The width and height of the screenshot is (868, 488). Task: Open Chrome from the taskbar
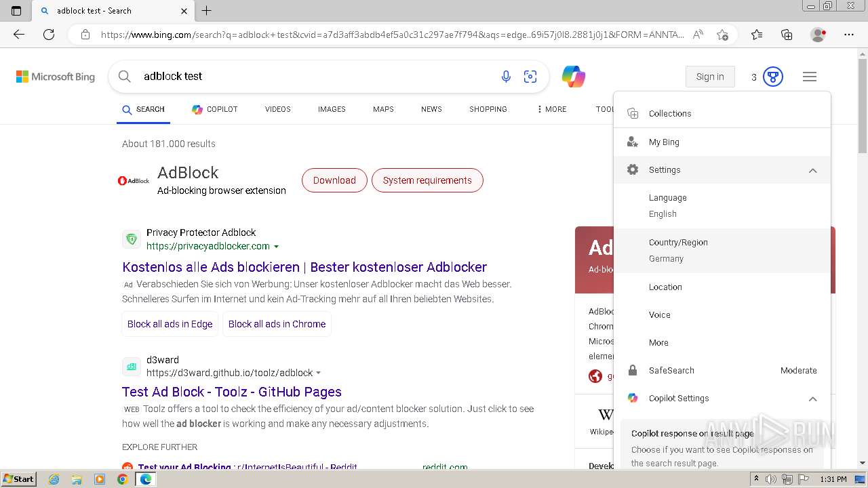click(122, 479)
